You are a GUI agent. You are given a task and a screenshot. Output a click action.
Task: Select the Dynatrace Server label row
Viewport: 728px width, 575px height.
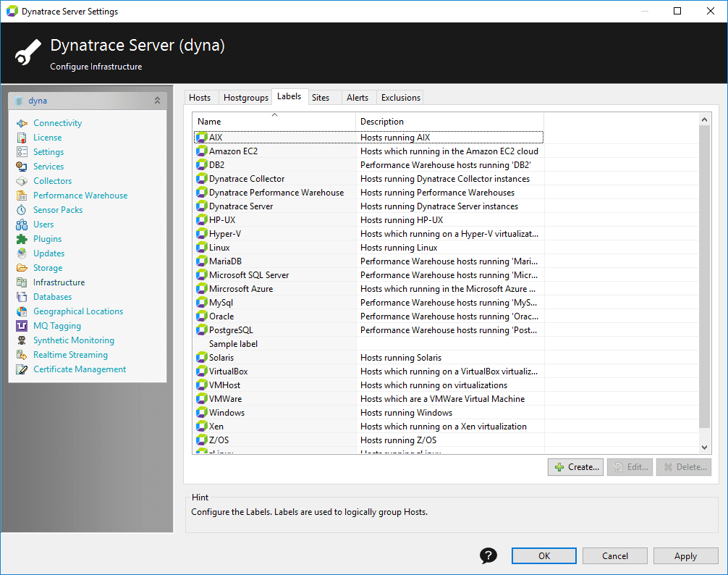[368, 206]
